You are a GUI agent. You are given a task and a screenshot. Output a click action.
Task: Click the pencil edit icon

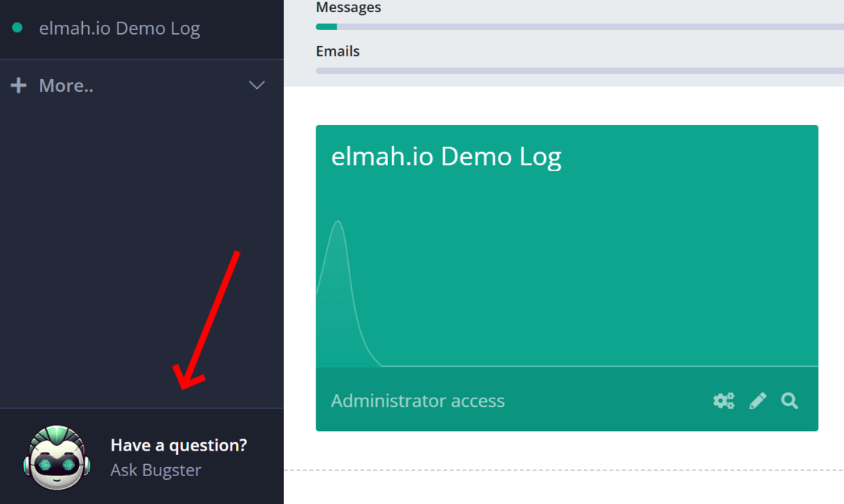[x=757, y=401]
